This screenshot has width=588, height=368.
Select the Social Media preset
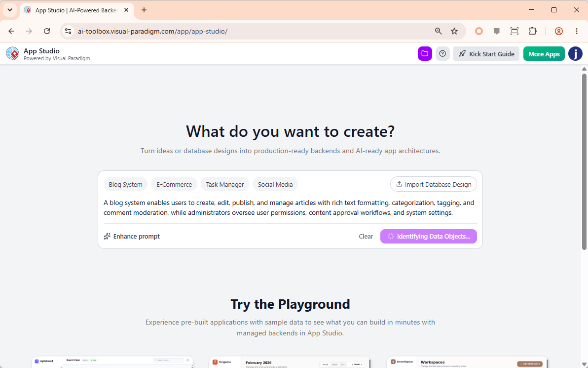[x=275, y=184]
